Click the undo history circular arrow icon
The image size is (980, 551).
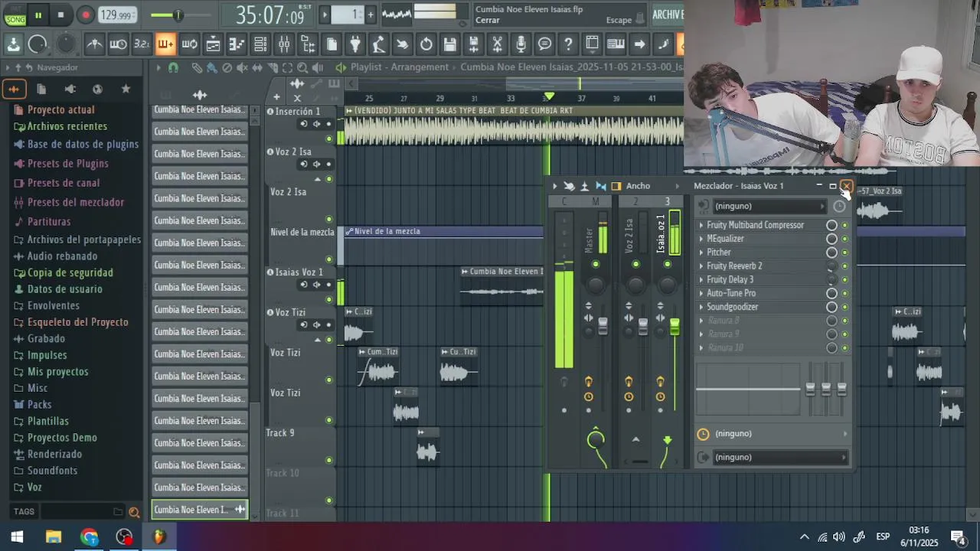426,44
